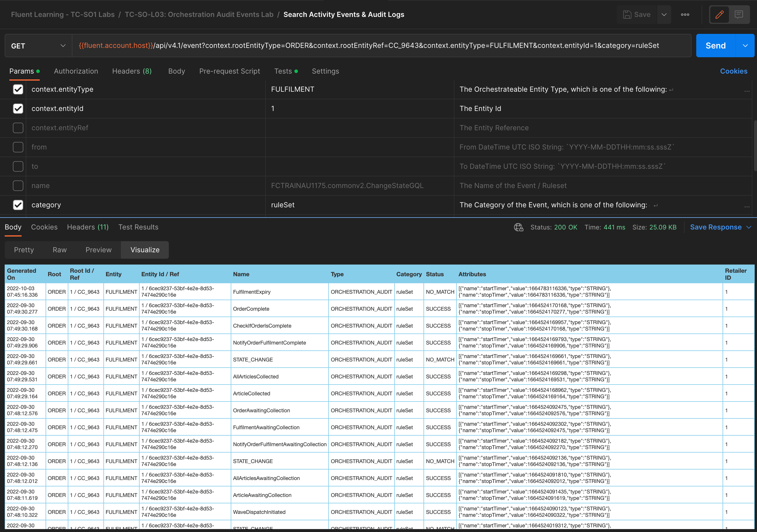Viewport: 757px width, 532px height.
Task: Open the GET method dropdown
Action: (x=38, y=46)
